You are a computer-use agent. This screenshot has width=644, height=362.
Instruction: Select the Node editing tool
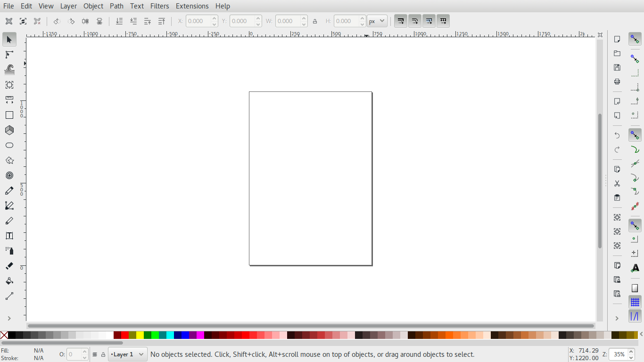(x=9, y=55)
